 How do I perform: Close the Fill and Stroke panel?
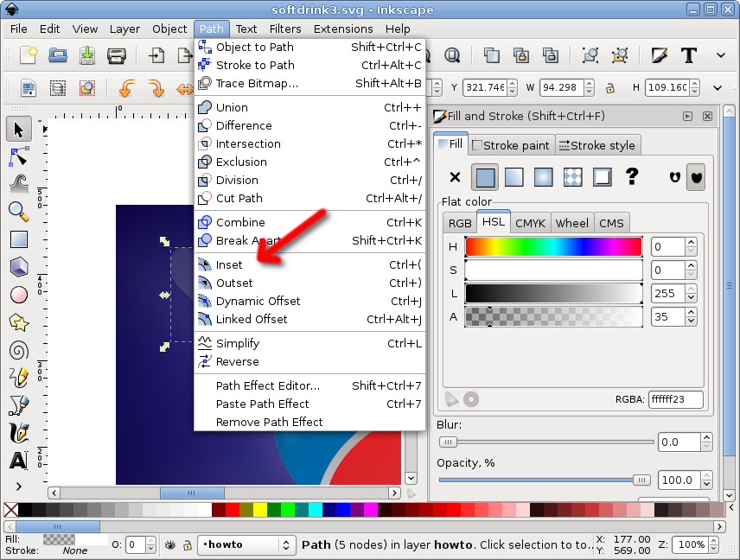[707, 117]
